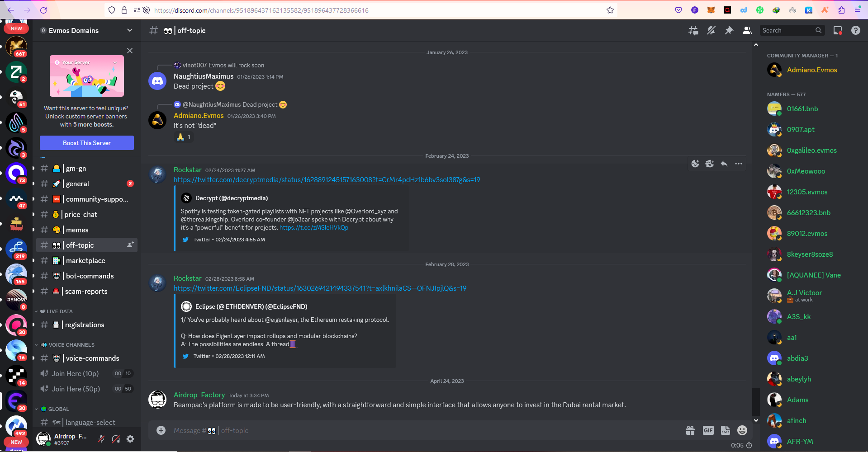Screen dimensions: 868x452
Task: Open the registrations channel
Action: pos(87,325)
